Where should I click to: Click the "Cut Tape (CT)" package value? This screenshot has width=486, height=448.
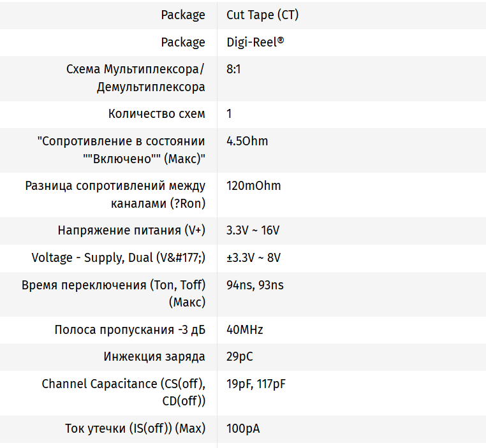click(262, 15)
